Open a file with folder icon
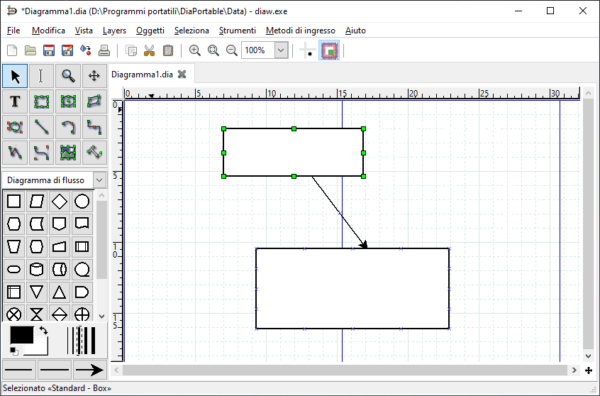Image resolution: width=600 pixels, height=396 pixels. (30, 51)
